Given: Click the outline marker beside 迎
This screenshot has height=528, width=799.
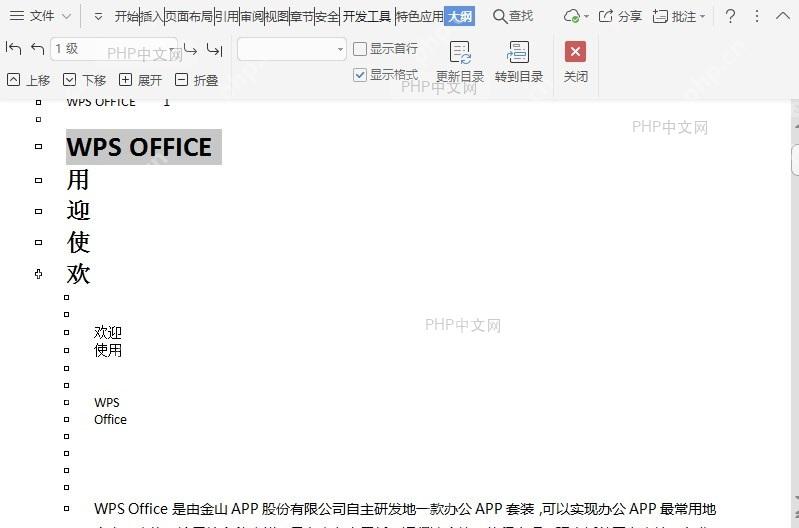Looking at the screenshot, I should 38,212.
